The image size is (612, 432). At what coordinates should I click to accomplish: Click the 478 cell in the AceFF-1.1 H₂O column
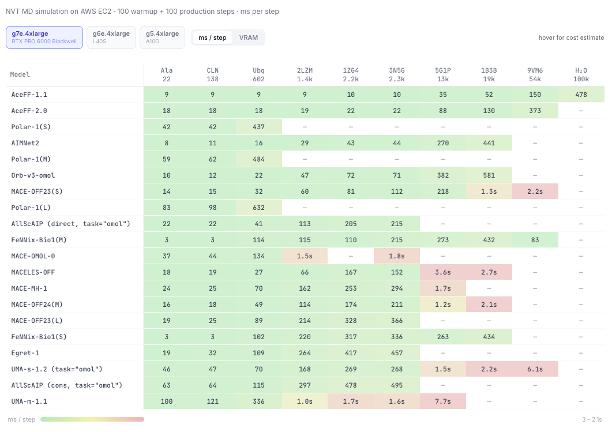581,94
